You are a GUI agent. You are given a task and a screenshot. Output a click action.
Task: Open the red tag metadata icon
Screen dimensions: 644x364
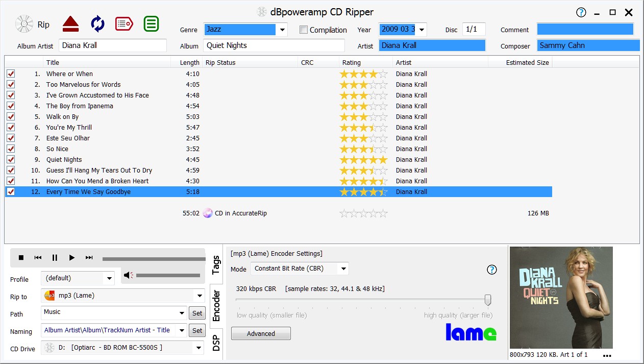coord(124,24)
